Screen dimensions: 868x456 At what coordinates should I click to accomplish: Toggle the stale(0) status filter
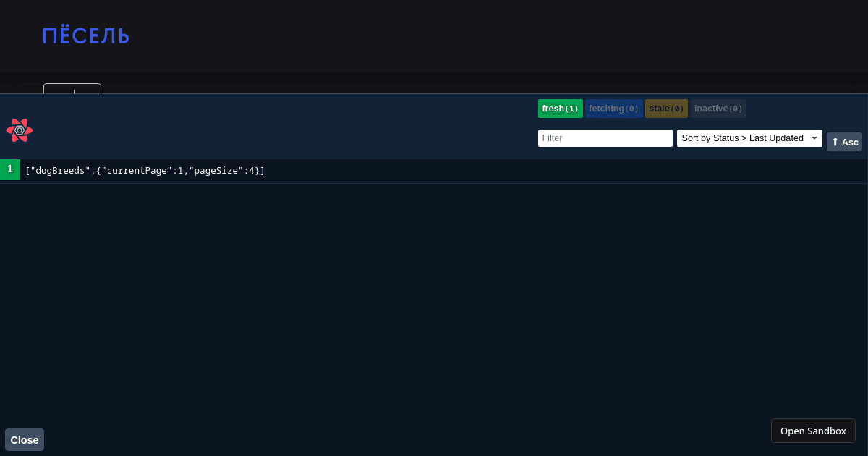[665, 108]
